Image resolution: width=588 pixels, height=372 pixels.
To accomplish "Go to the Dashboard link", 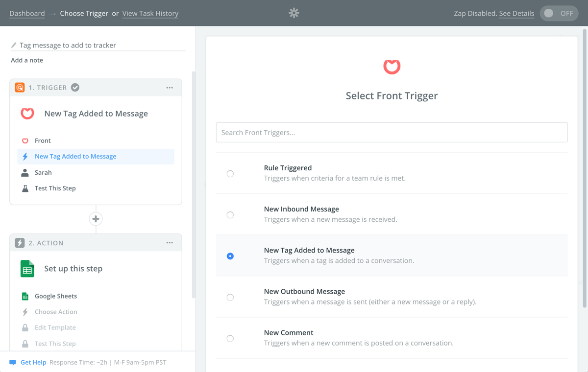I will point(27,13).
